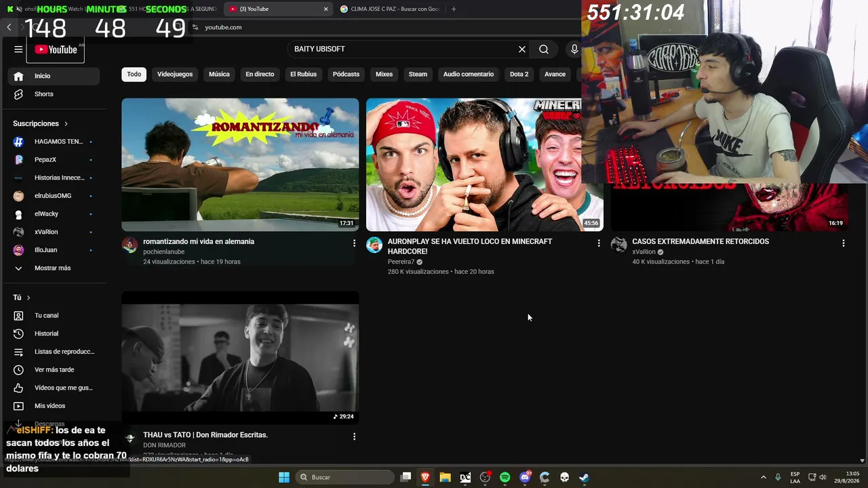
Task: Close the (3) YouTube browser tab
Action: (x=325, y=9)
